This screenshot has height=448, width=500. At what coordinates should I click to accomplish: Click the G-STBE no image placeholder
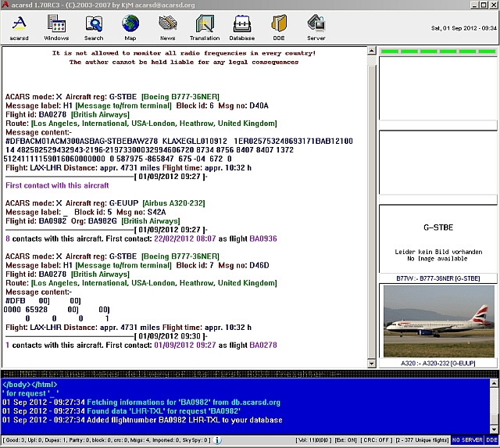[438, 239]
